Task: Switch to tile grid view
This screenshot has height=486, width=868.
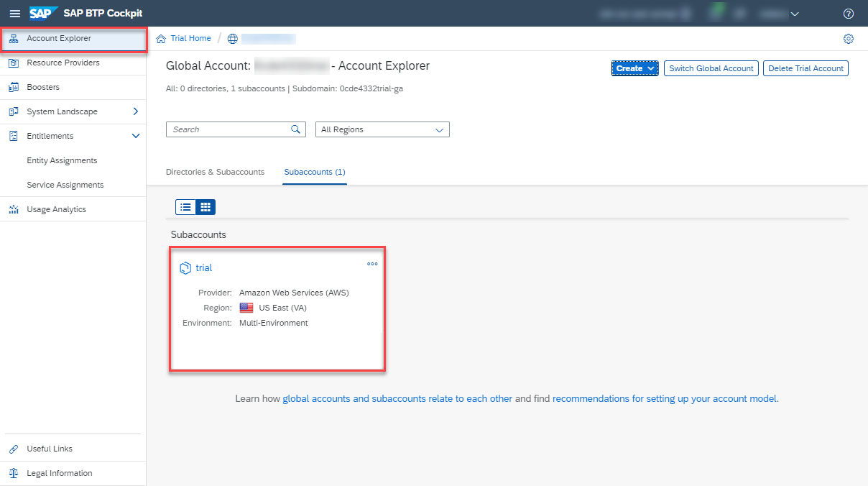Action: click(x=206, y=207)
